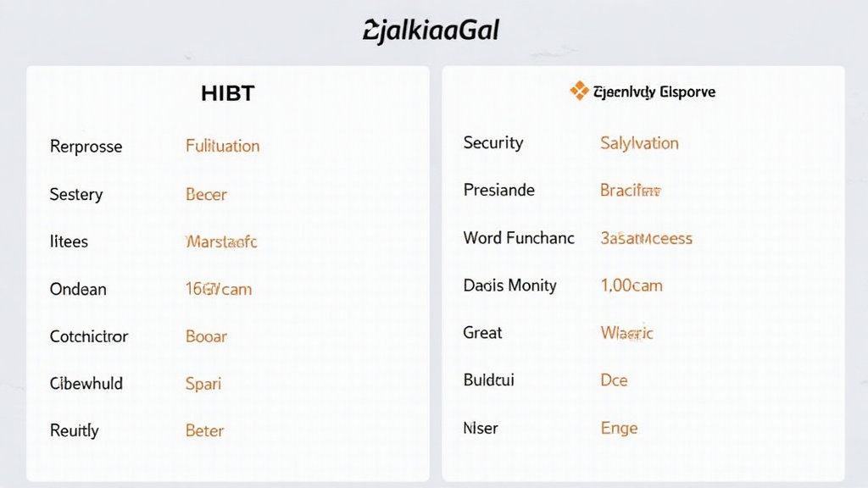Click the Becer value link
The height and width of the screenshot is (488, 868).
pyautogui.click(x=206, y=194)
